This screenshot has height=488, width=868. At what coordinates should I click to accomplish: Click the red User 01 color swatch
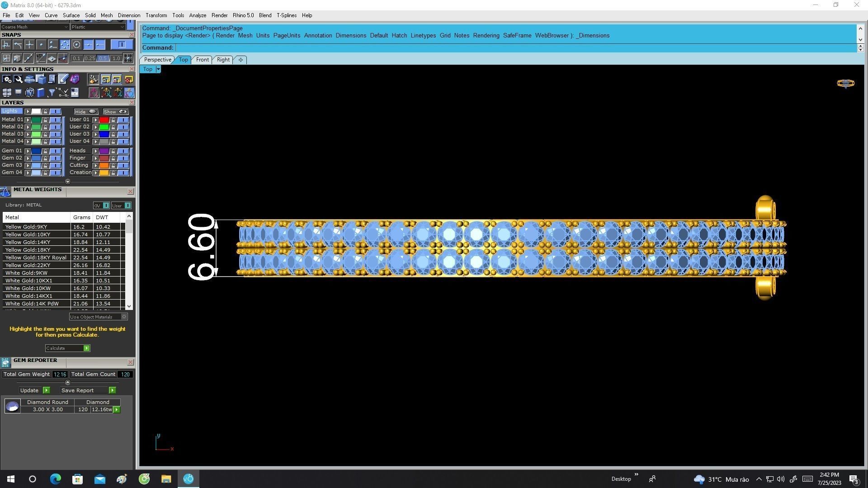pos(104,120)
